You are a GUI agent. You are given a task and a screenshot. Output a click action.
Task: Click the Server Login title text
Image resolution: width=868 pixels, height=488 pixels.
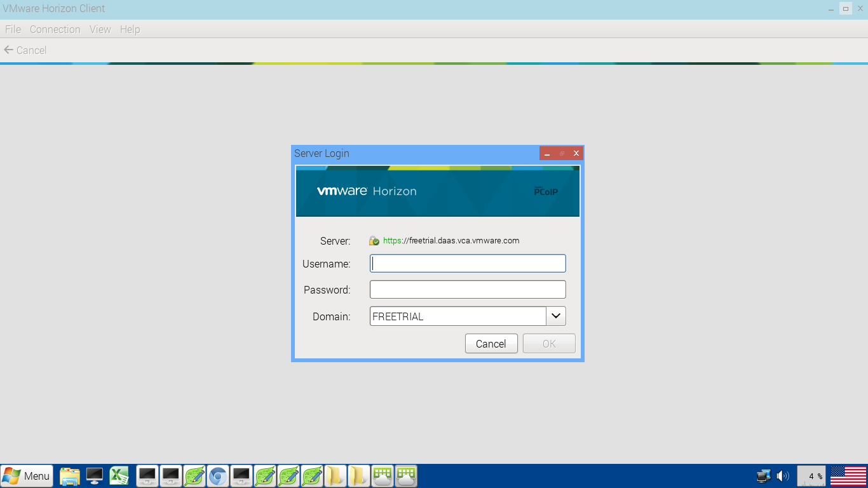tap(322, 154)
